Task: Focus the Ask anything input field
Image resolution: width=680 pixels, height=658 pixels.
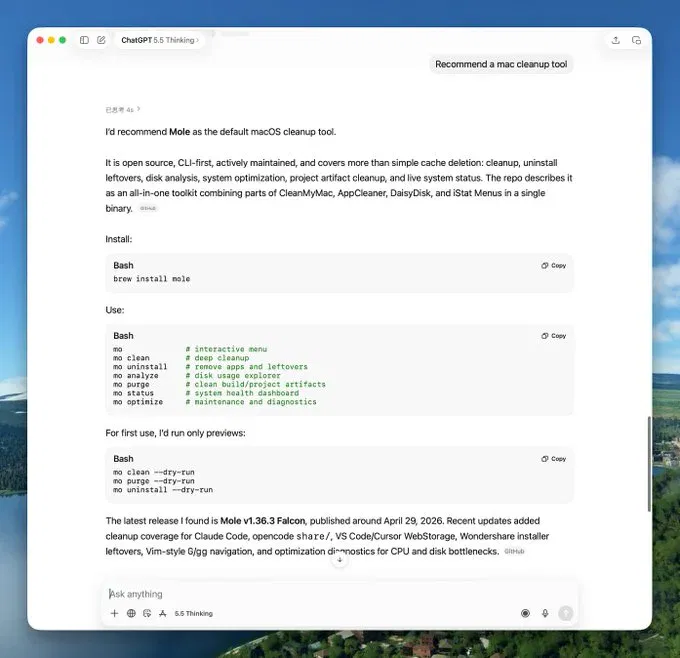Action: pyautogui.click(x=340, y=594)
